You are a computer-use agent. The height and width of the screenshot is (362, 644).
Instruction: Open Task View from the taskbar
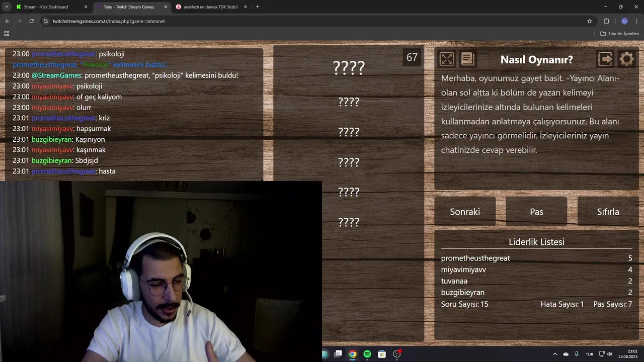coord(338,354)
